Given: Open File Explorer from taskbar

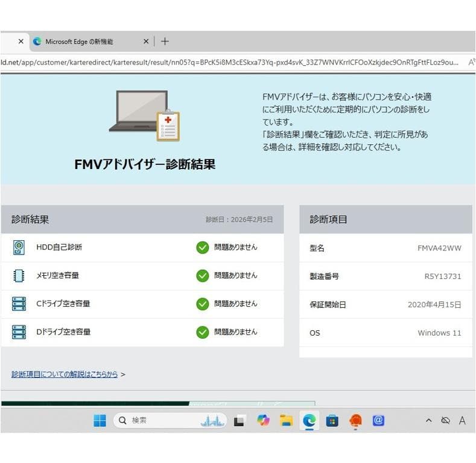Looking at the screenshot, I should click(286, 421).
